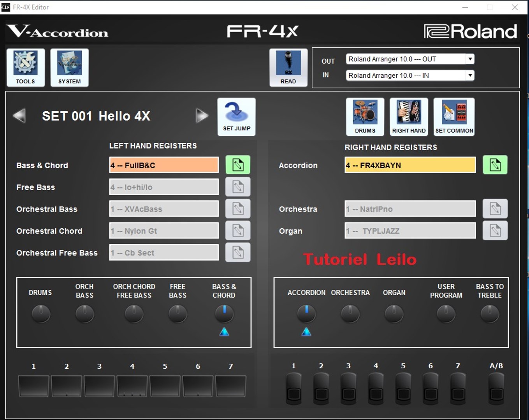
Task: Select the ORCH BASS knob
Action: point(84,314)
